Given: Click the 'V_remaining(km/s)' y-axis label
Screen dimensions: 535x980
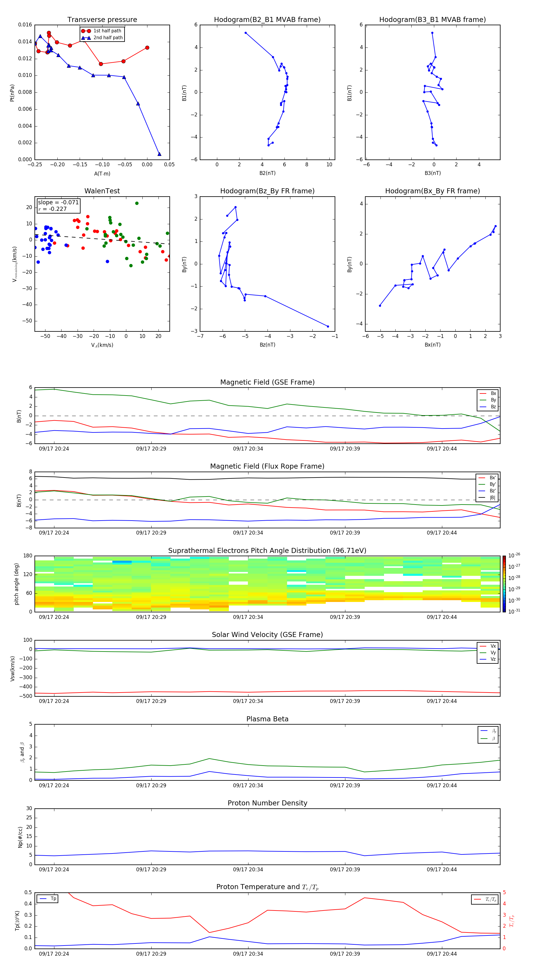Looking at the screenshot, I should click(15, 264).
